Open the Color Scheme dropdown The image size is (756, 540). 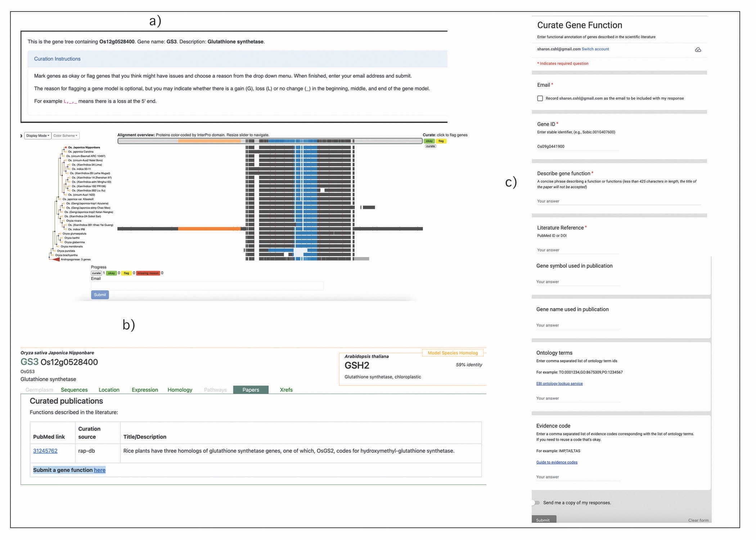tap(65, 136)
